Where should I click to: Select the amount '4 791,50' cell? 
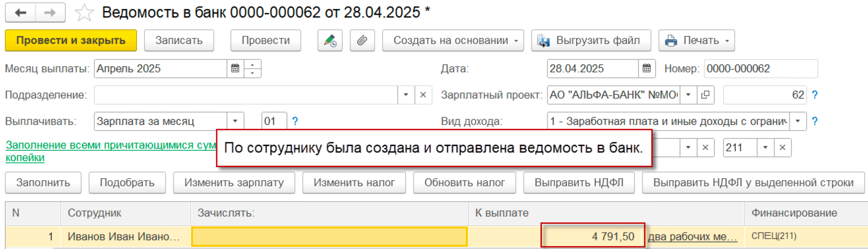point(593,236)
